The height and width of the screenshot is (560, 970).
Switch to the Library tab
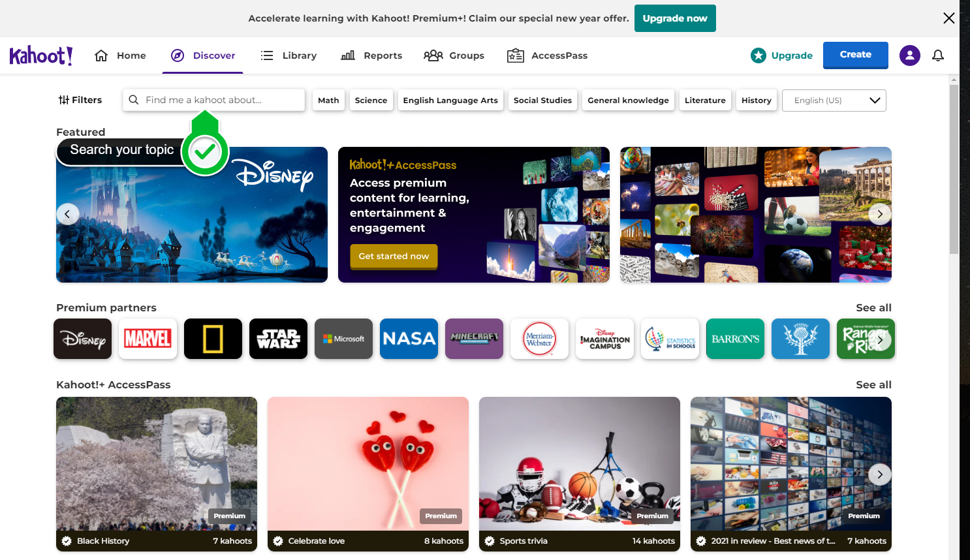click(x=289, y=55)
